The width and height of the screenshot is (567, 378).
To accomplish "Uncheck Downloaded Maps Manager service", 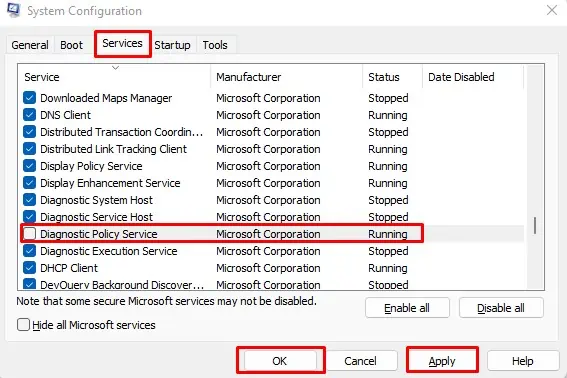I will [29, 98].
